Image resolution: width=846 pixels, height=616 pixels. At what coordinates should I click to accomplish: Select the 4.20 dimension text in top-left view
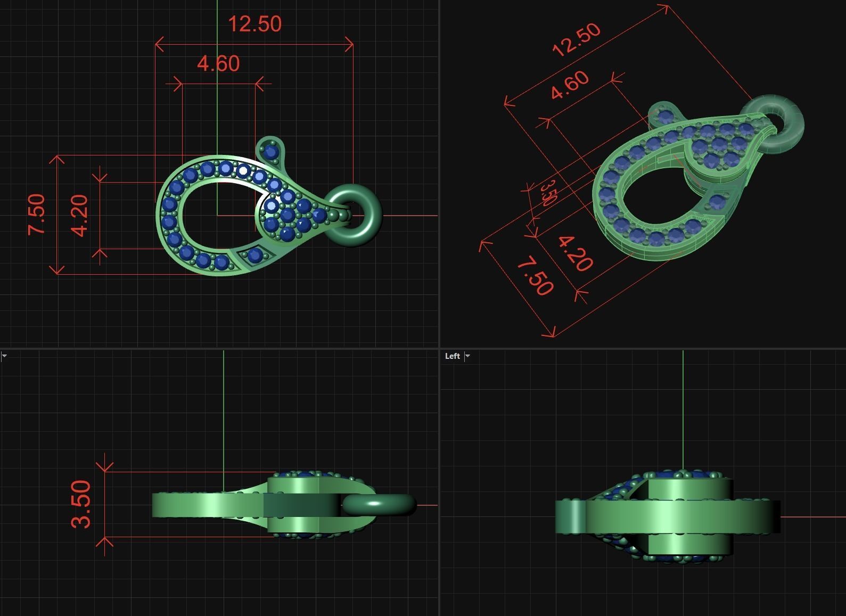pos(79,216)
